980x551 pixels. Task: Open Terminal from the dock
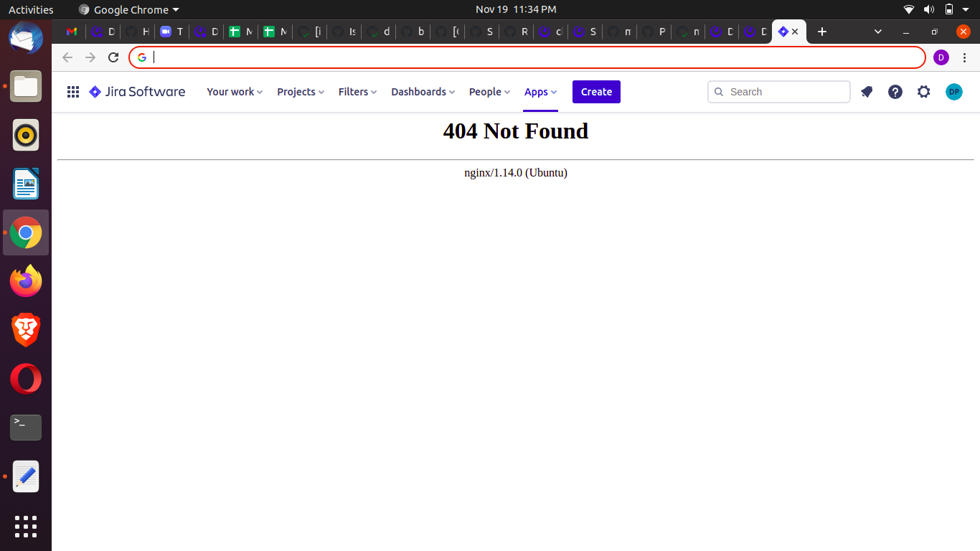tap(26, 428)
